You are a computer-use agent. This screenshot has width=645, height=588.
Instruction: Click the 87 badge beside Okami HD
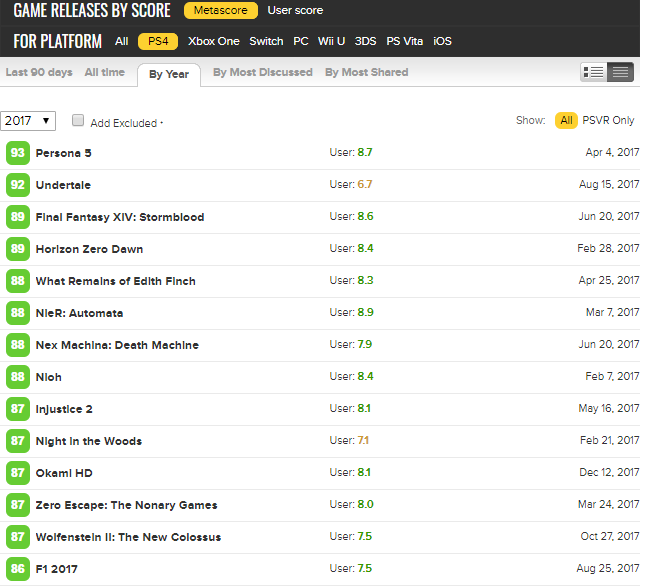click(18, 473)
